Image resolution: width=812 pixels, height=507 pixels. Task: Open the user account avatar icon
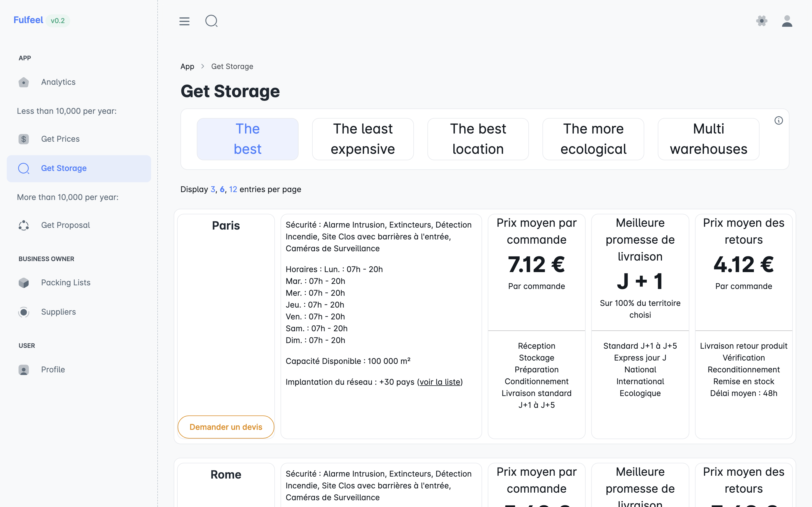click(787, 21)
